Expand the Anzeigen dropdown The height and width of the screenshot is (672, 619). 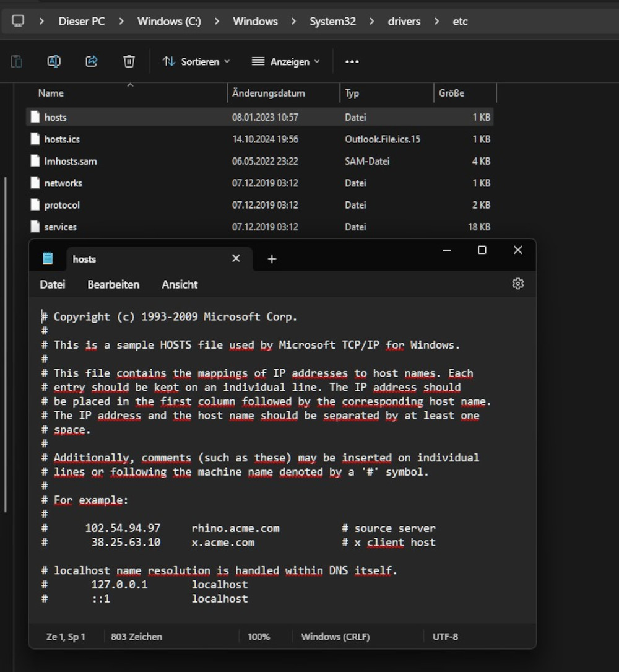[286, 61]
